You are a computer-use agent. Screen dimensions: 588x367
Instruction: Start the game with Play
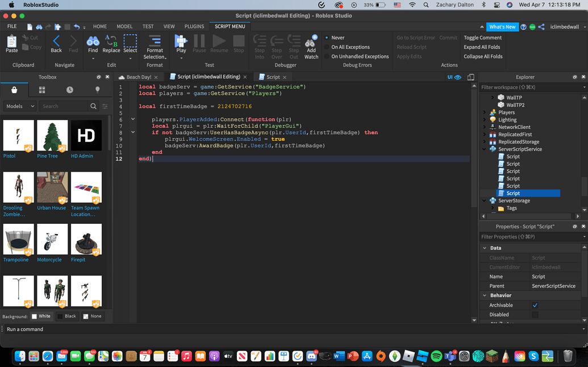(x=181, y=41)
